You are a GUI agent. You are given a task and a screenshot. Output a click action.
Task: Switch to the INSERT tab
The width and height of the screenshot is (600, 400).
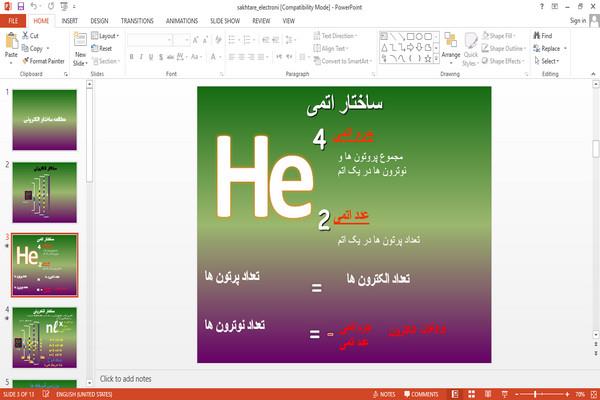(69, 21)
